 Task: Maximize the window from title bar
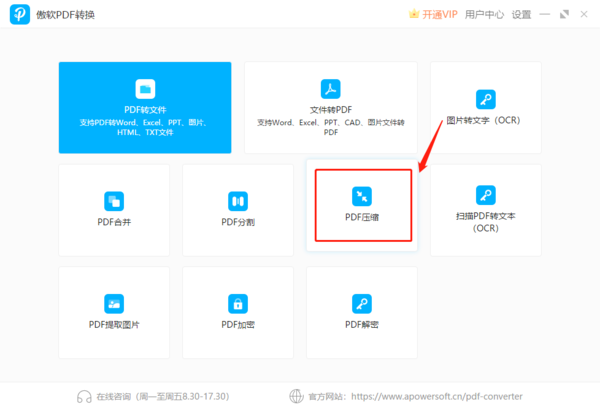click(x=564, y=15)
